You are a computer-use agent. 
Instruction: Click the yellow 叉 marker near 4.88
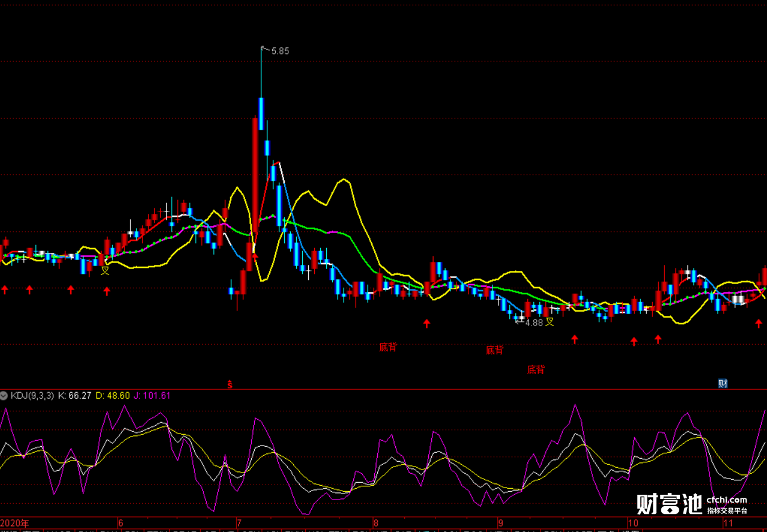(x=550, y=322)
